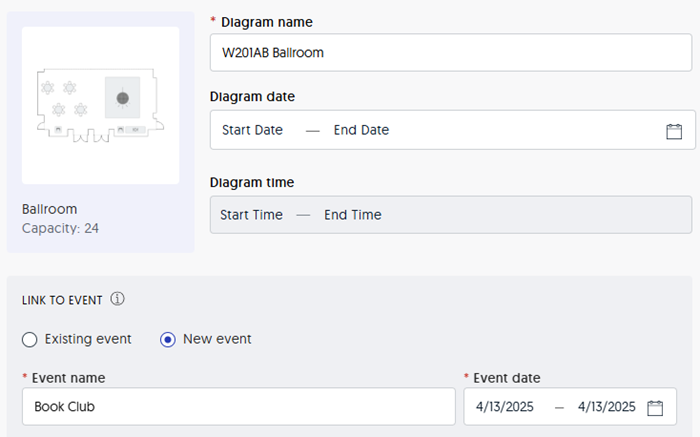Click the Event name label

(68, 378)
